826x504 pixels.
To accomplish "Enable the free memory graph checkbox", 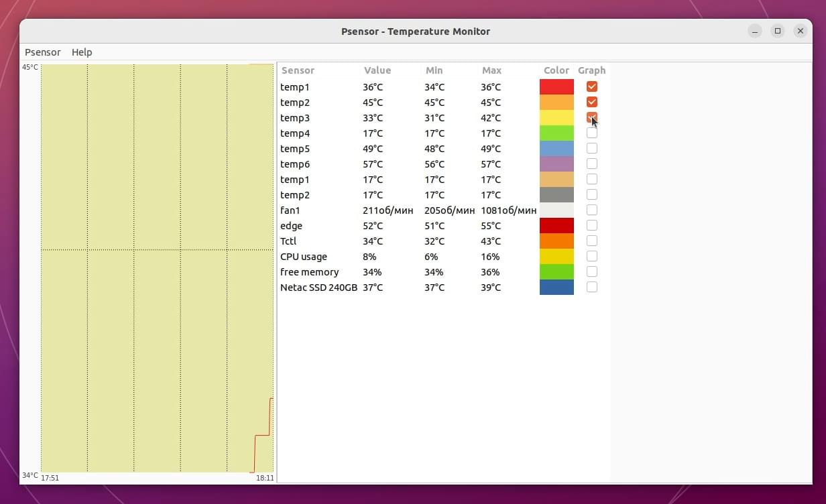I will [592, 271].
